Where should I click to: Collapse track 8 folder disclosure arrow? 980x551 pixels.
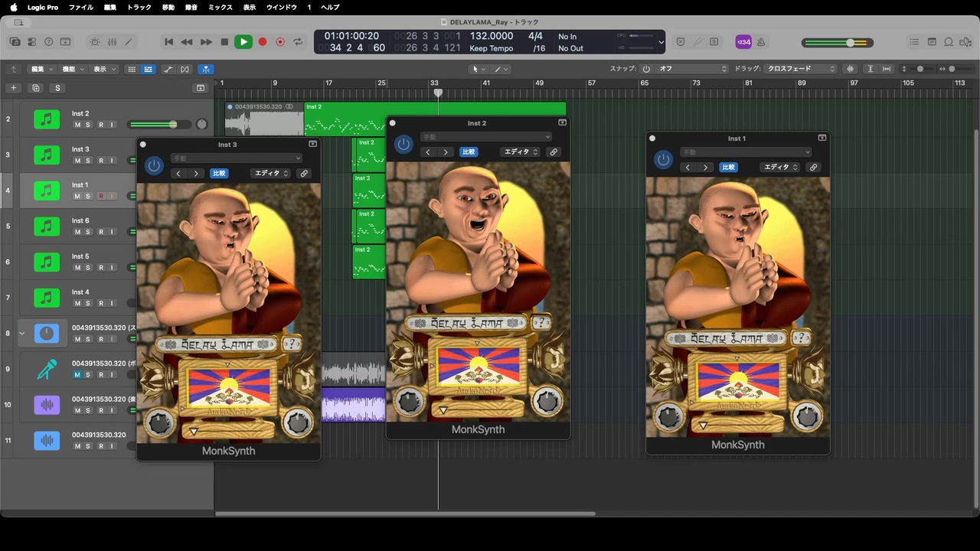[x=21, y=334]
